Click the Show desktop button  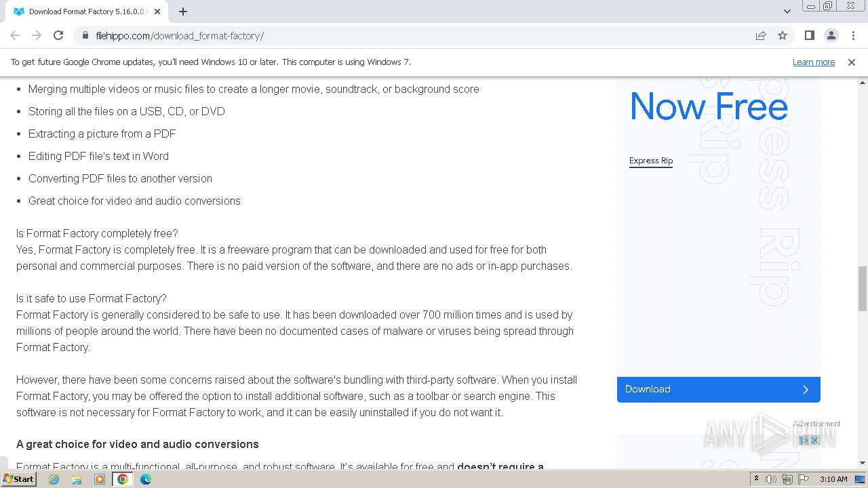[861, 479]
